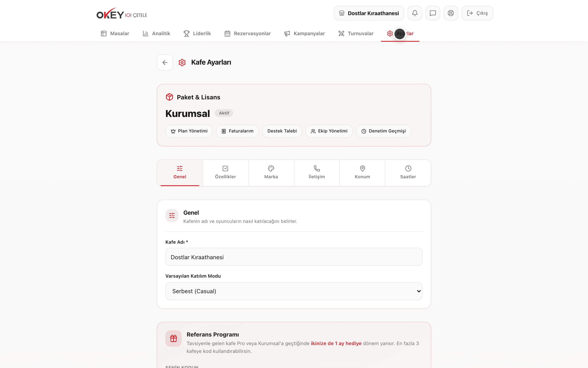The height and width of the screenshot is (368, 588).
Task: Click the Referans Programı gift icon
Action: 174,339
